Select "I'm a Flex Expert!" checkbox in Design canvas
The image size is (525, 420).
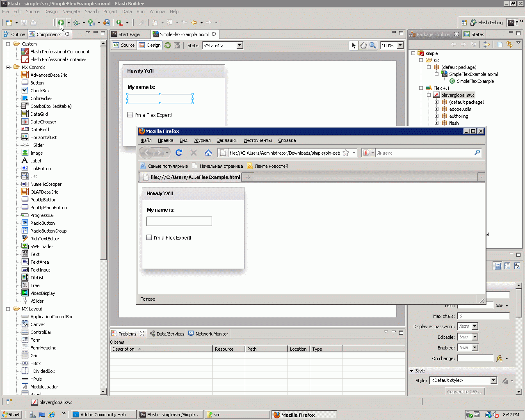[x=130, y=115]
